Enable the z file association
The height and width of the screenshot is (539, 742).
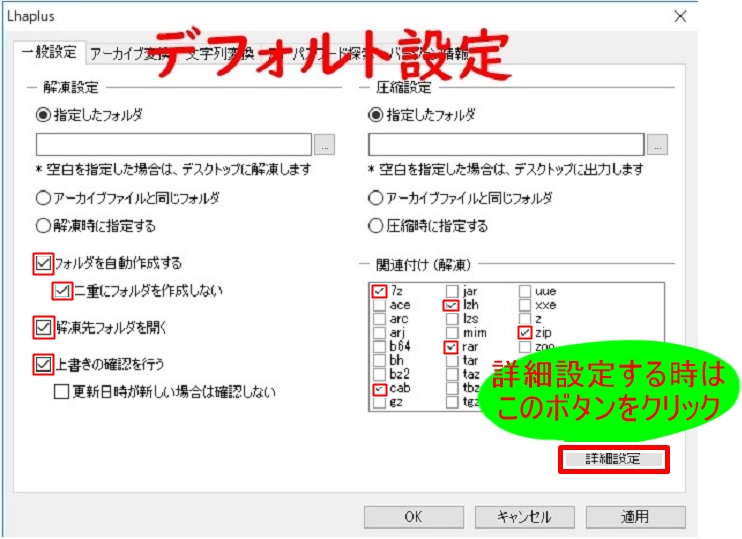525,319
